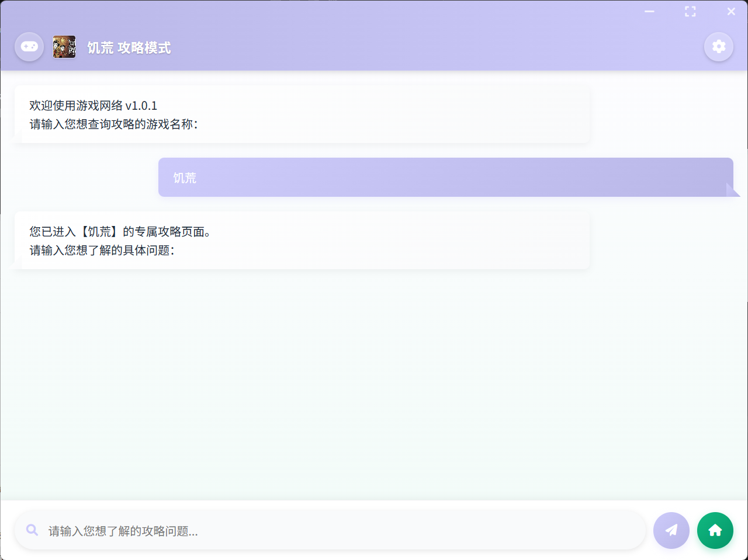This screenshot has height=560, width=748.
Task: Close the application window
Action: coord(731,12)
